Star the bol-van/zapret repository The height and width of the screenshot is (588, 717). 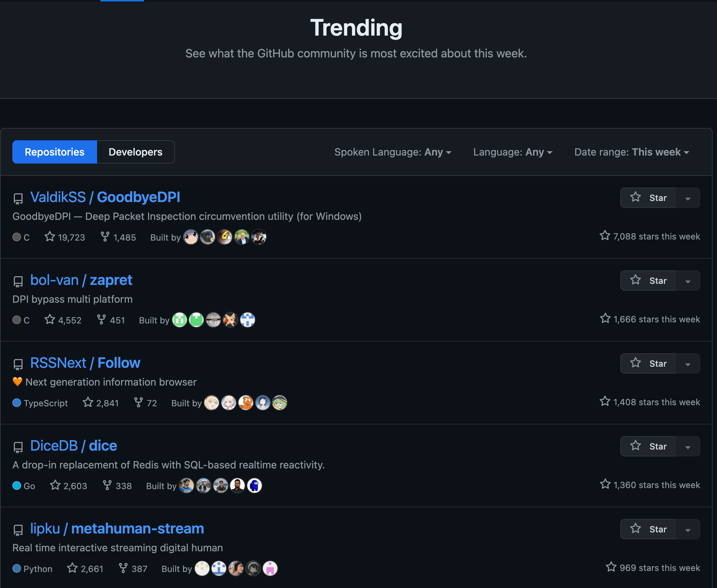(648, 280)
